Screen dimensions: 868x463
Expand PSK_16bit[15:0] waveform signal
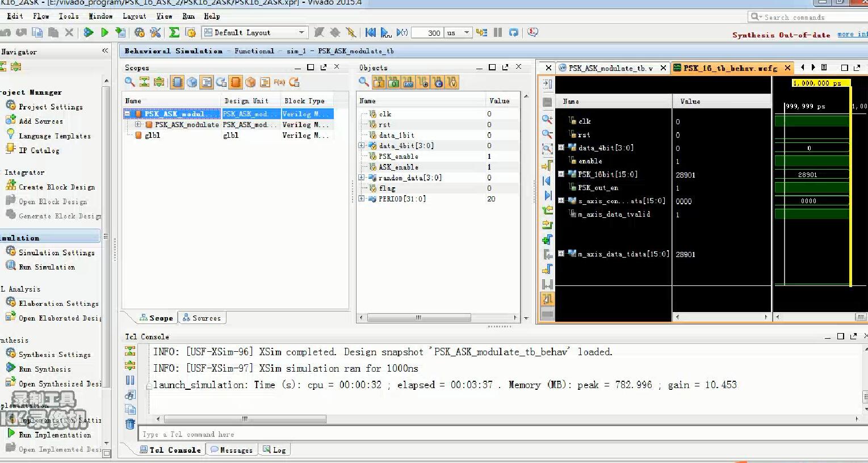(x=561, y=174)
